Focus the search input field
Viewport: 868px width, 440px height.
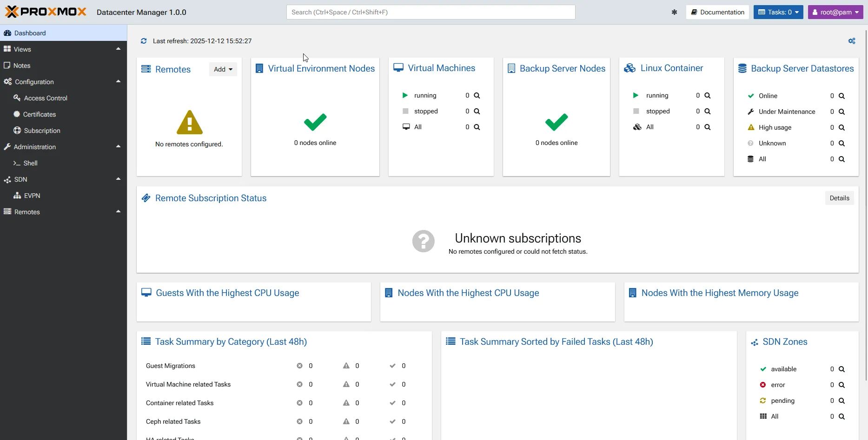point(431,12)
